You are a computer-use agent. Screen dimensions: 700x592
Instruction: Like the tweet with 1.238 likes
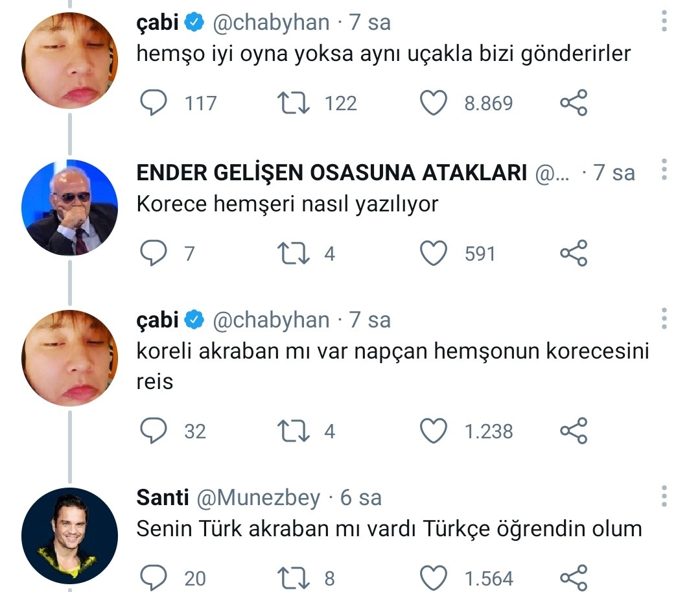point(434,431)
